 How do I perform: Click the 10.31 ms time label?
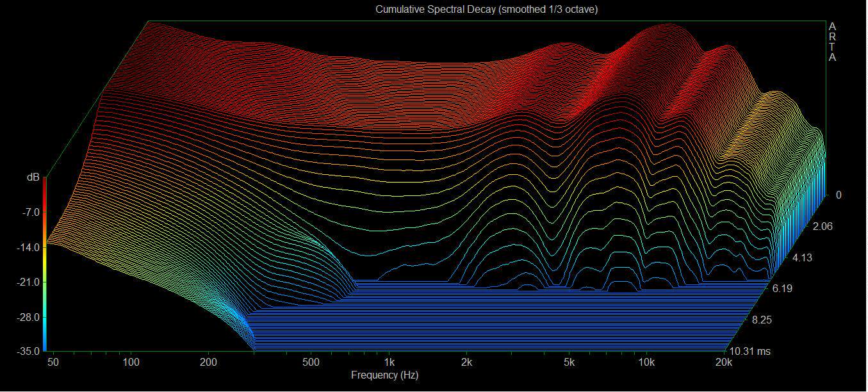(x=749, y=351)
